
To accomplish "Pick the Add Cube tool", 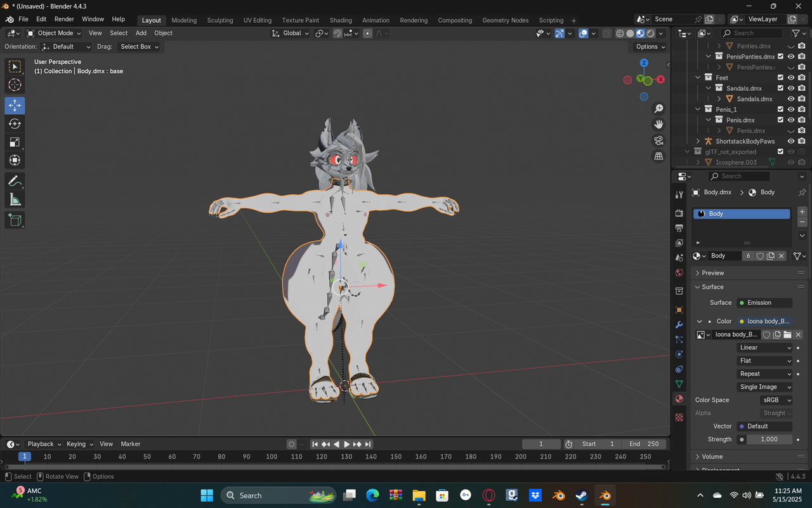I will coord(15,220).
